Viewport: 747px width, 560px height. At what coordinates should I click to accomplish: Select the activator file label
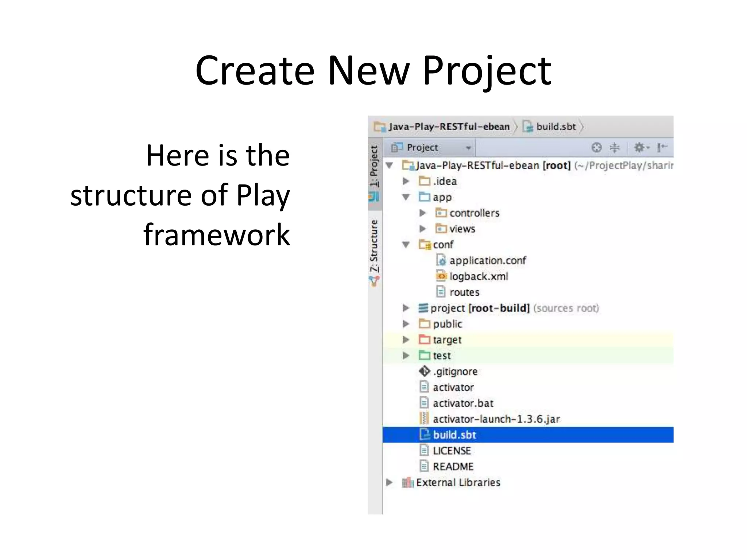pyautogui.click(x=453, y=388)
